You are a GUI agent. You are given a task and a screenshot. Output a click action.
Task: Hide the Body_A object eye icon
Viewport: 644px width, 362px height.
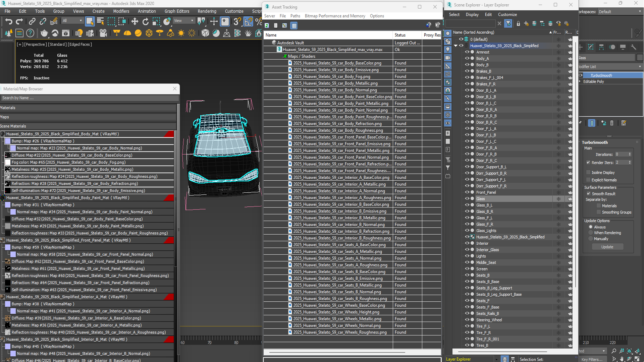(x=467, y=58)
